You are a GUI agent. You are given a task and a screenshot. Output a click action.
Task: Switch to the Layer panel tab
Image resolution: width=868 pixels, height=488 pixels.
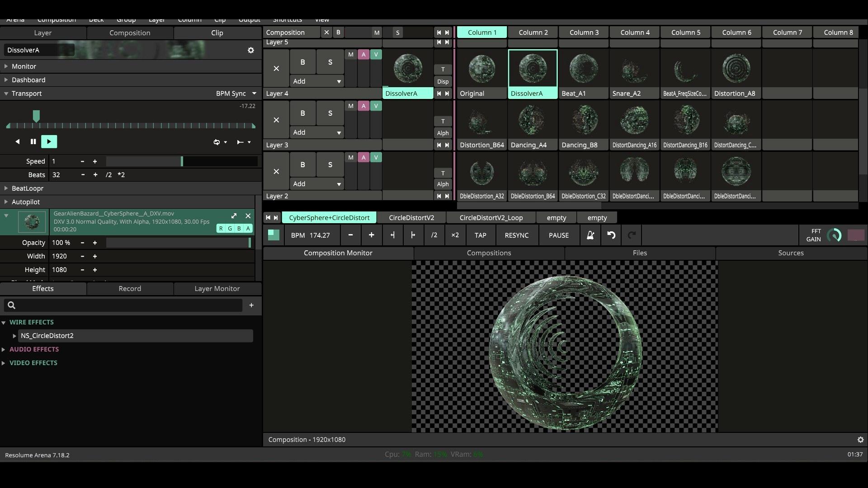pos(43,33)
